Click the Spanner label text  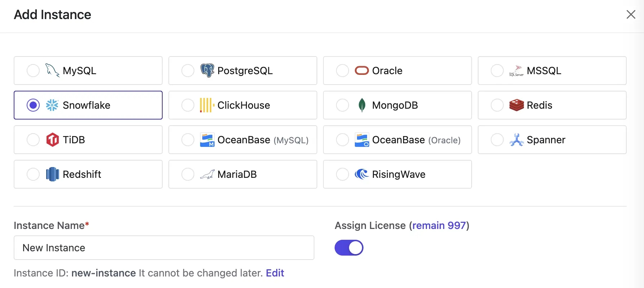click(x=546, y=140)
